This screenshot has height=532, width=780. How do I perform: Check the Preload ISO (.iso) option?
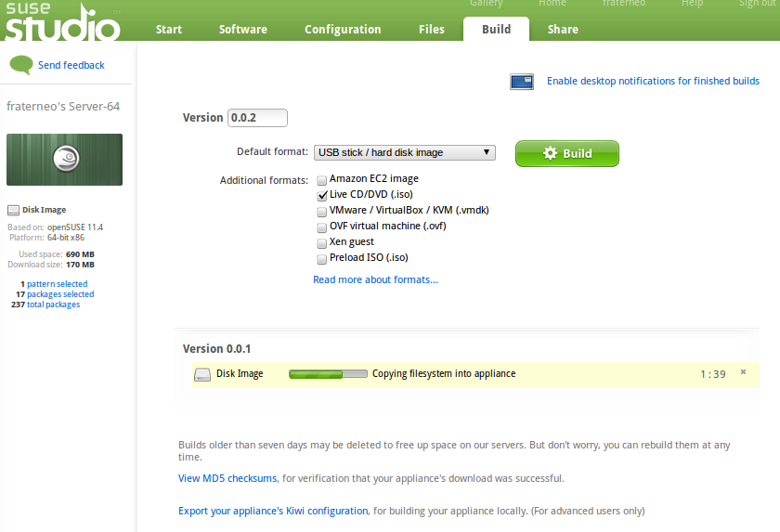tap(322, 259)
